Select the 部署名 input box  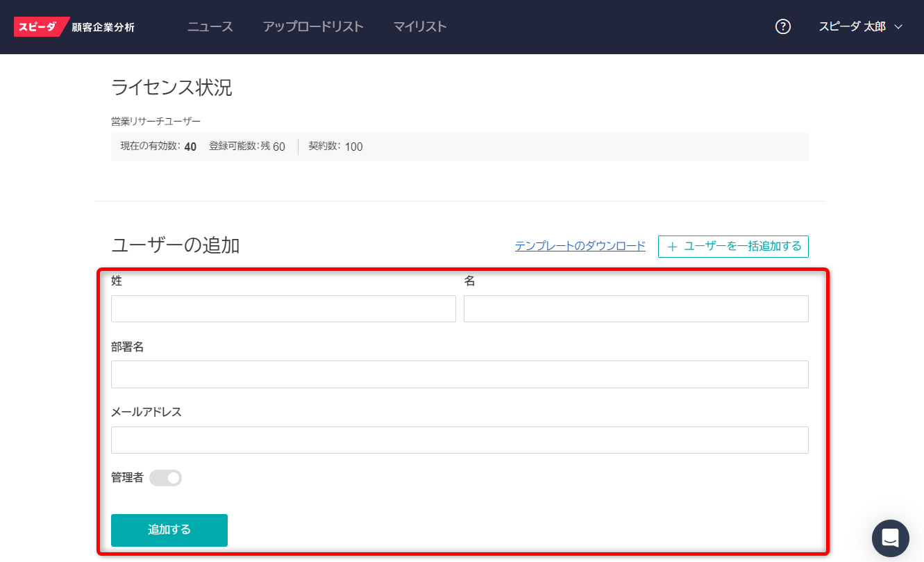point(460,374)
